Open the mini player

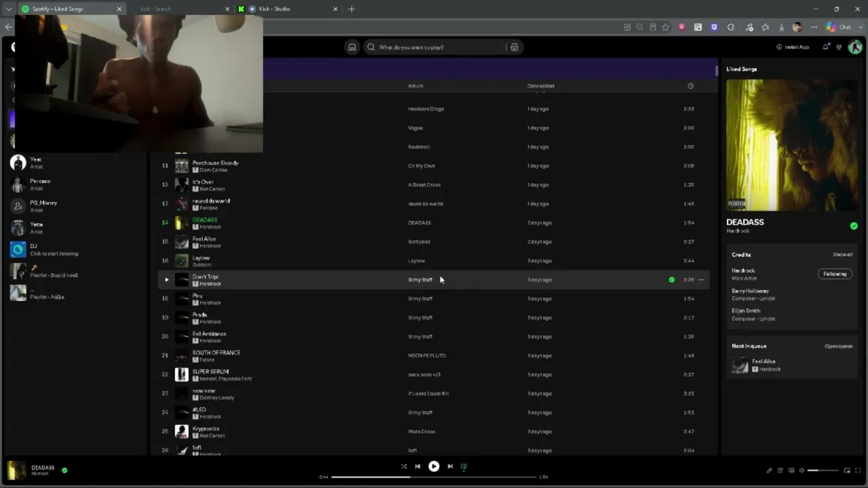[x=847, y=470]
